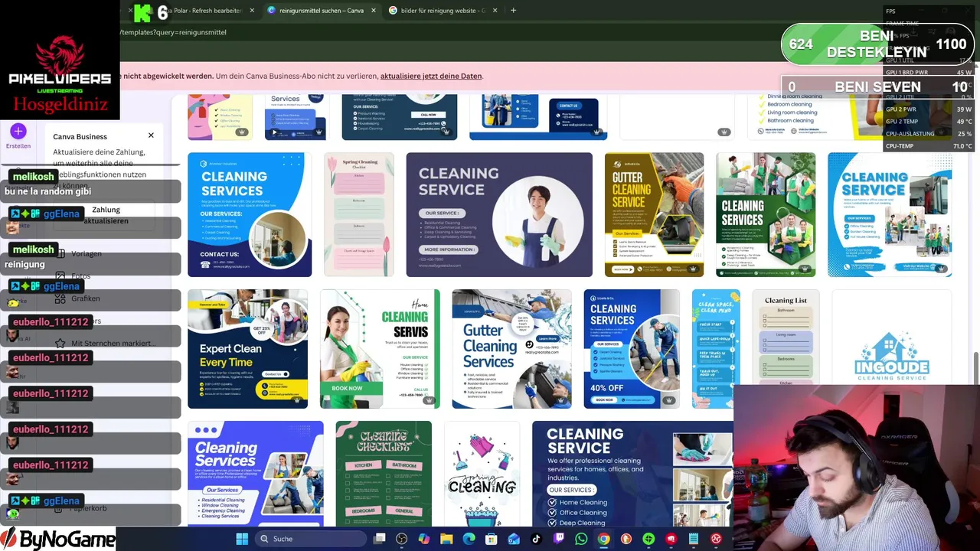The image size is (980, 551).
Task: Select the Cleaning List template
Action: click(x=786, y=337)
